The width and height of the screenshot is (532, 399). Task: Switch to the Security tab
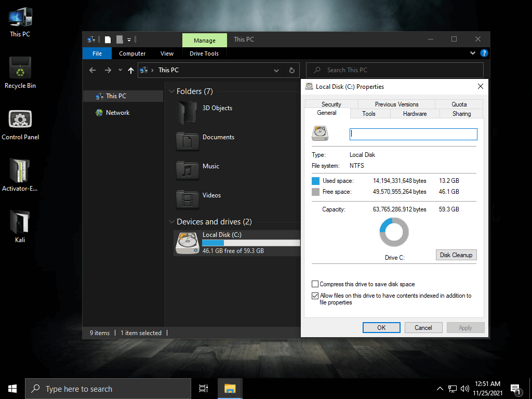point(331,104)
